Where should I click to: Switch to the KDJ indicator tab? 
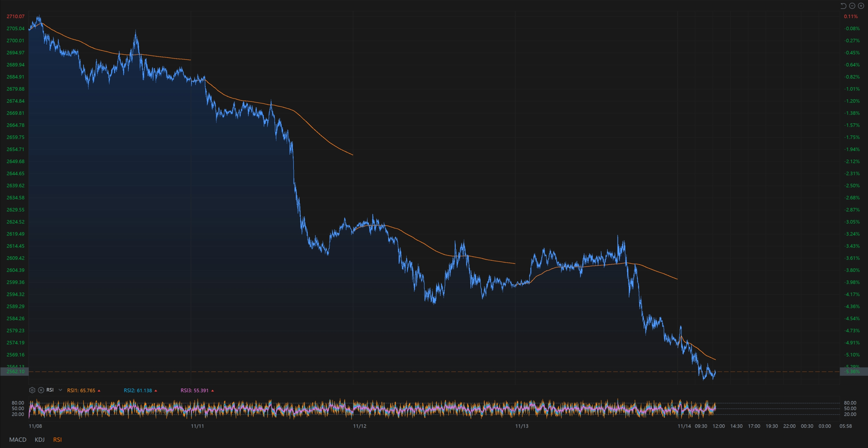coord(40,440)
